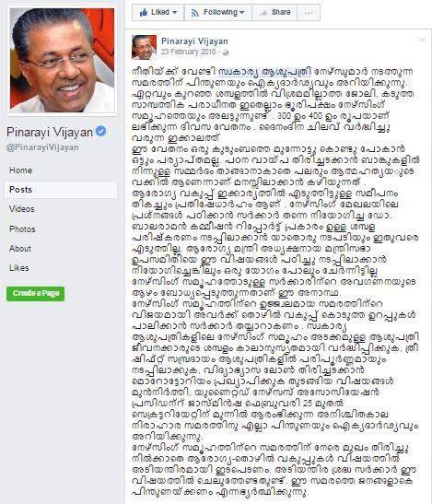Expand the Following dropdown arrow

[x=242, y=13]
